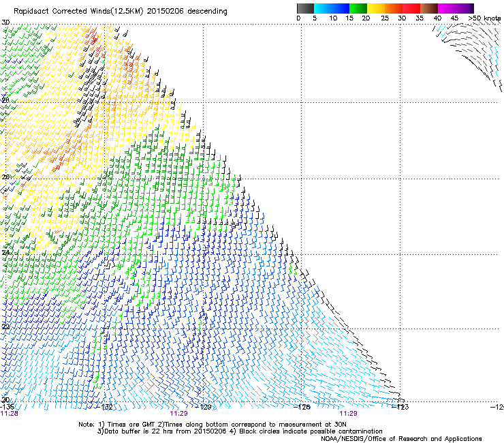Select the orange 25-30 knot legend swatch

coord(394,8)
